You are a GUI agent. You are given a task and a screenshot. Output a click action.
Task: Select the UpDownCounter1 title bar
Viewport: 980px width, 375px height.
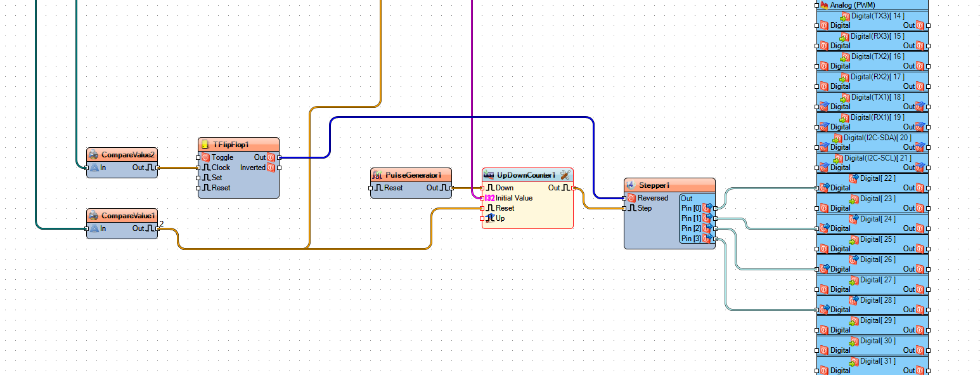pos(527,175)
